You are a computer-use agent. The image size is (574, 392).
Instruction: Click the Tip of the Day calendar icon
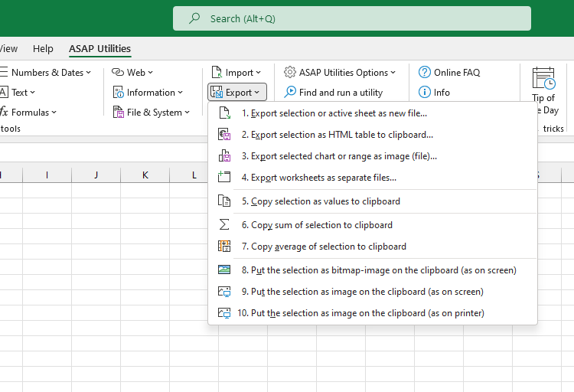tap(543, 78)
